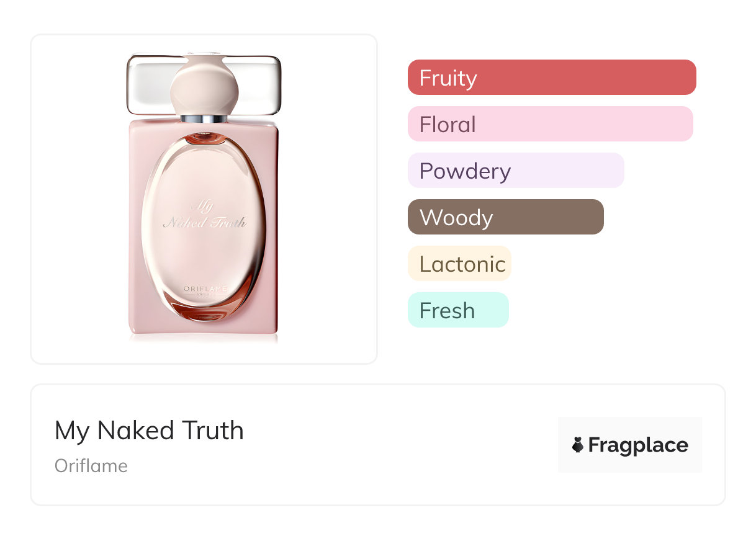Image resolution: width=756 pixels, height=536 pixels.
Task: Click the engraved My Naked Truth script
Action: [204, 215]
